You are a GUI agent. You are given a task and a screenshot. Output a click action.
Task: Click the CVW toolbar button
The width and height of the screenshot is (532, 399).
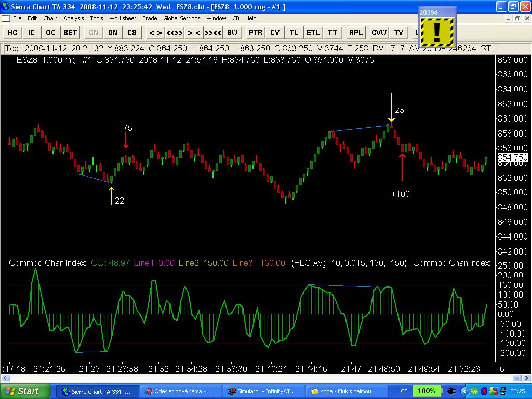click(x=379, y=33)
